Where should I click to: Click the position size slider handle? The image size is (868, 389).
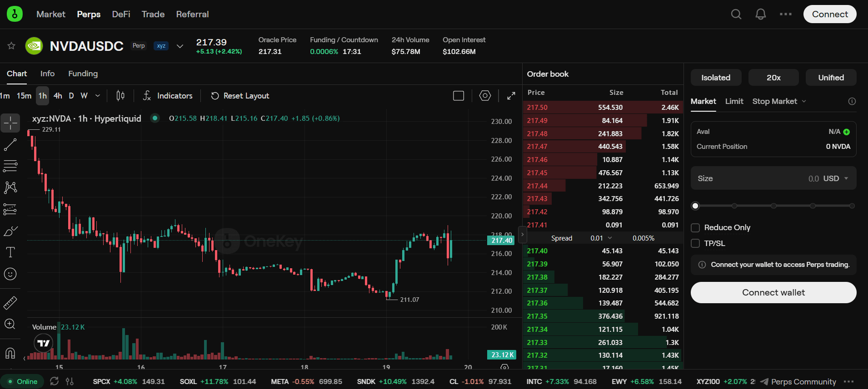pos(695,206)
